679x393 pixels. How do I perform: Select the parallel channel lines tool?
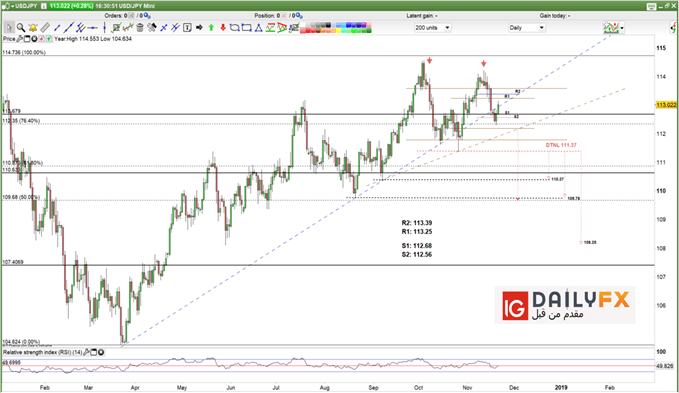pos(80,28)
